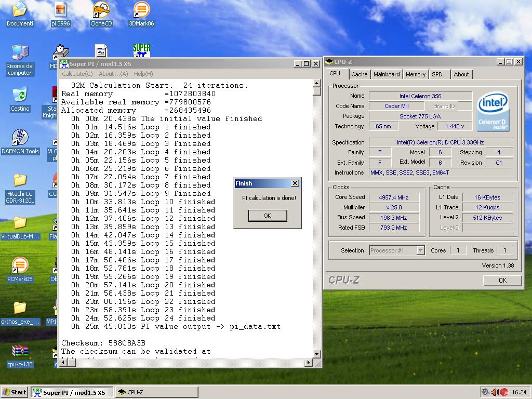This screenshot has height=399, width=532.
Task: Click Super PI horizontal scrollbar right arrow
Action: [x=308, y=362]
